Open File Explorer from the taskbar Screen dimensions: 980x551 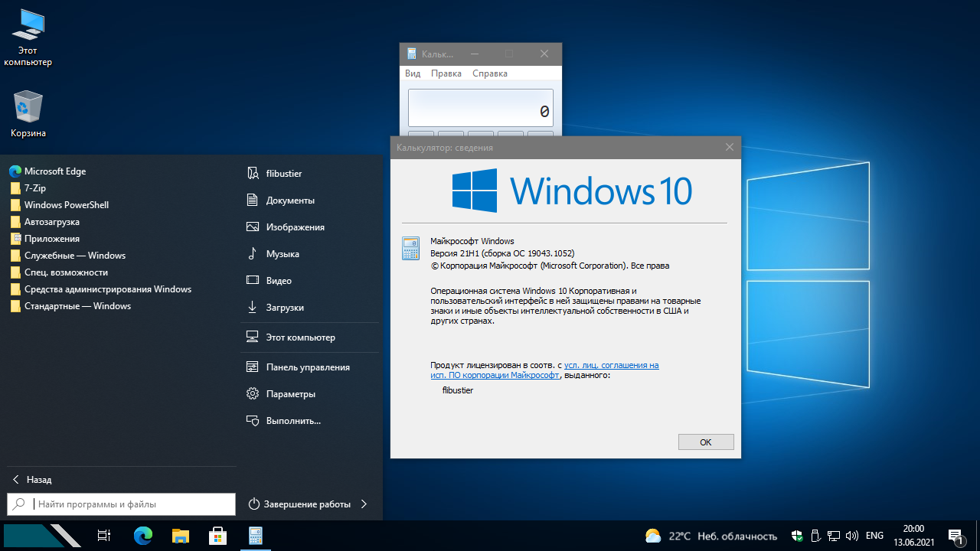tap(181, 536)
